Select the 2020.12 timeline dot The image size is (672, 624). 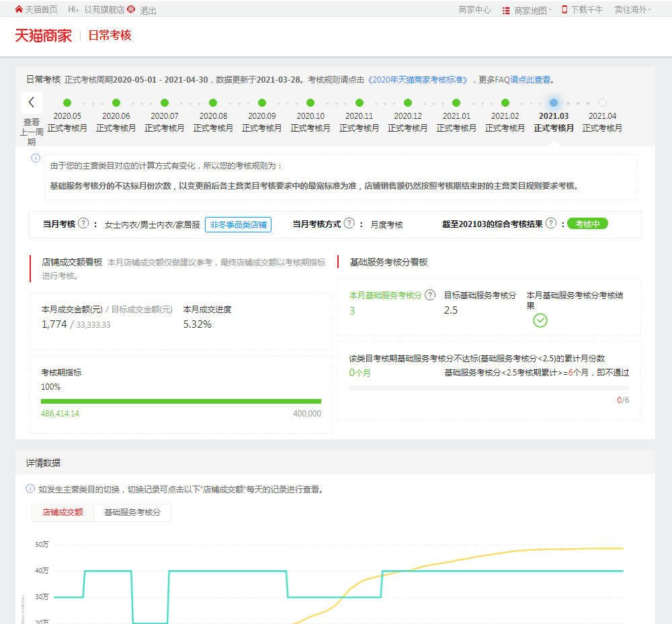(408, 103)
